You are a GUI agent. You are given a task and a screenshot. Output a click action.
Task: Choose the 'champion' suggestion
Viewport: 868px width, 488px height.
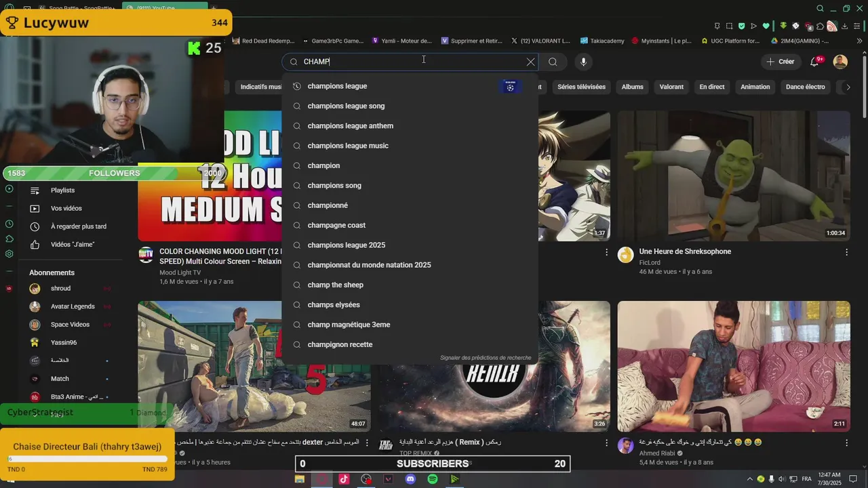(410, 165)
